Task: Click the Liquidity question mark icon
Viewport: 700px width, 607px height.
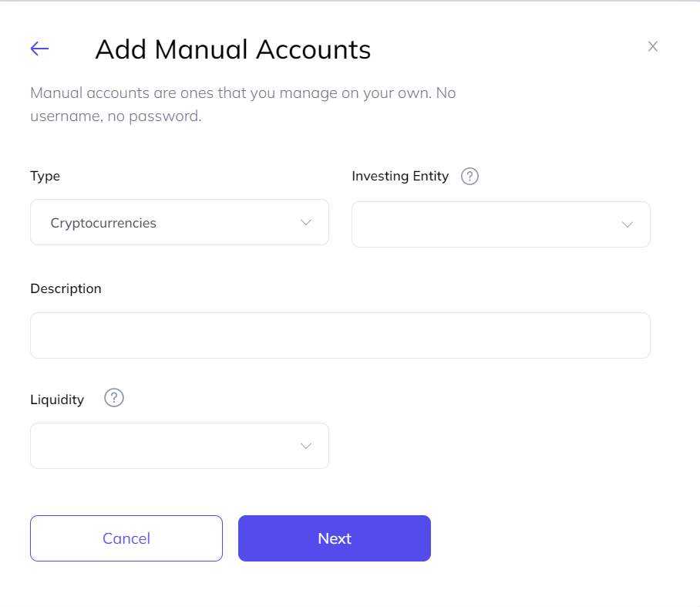Action: point(114,398)
